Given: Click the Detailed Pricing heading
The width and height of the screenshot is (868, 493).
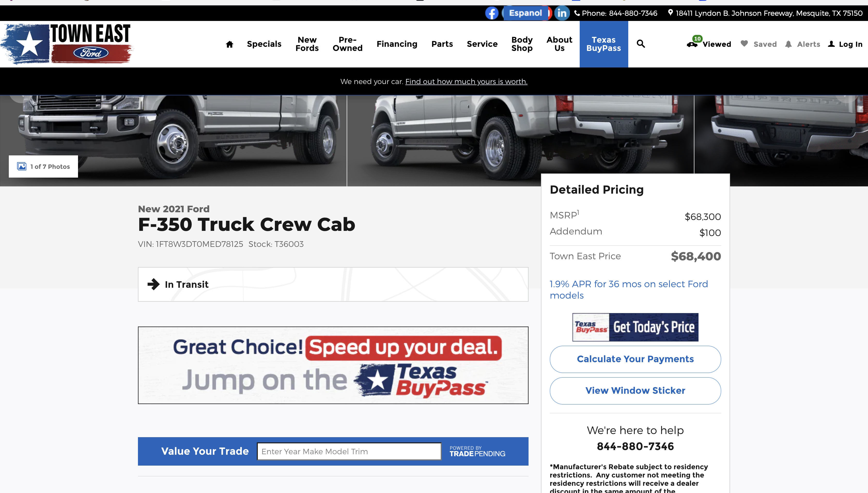Looking at the screenshot, I should 597,189.
